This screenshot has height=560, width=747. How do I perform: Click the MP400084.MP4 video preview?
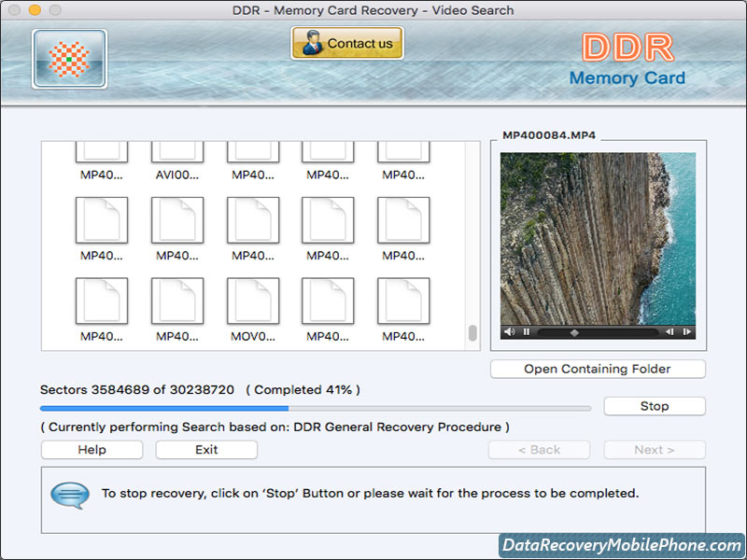(x=598, y=238)
